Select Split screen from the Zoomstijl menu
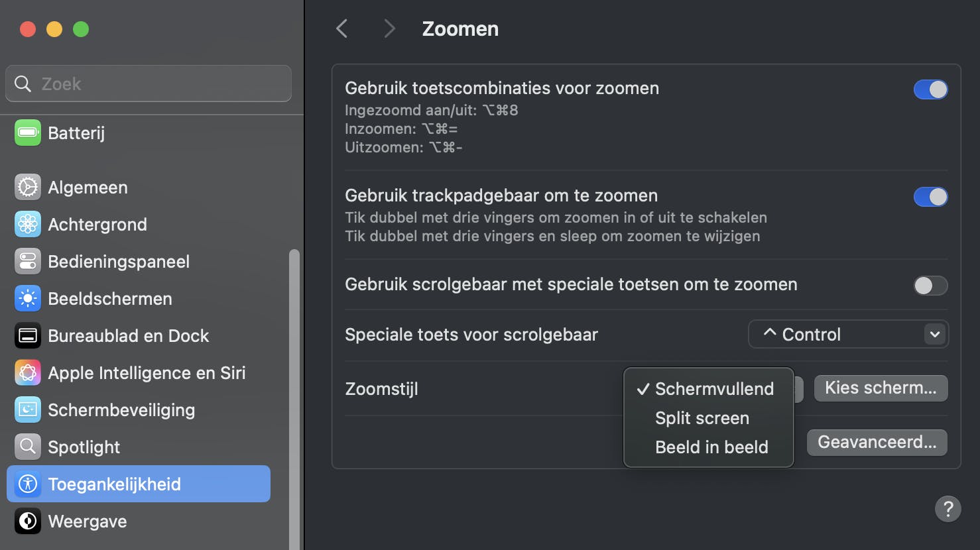 (x=702, y=418)
